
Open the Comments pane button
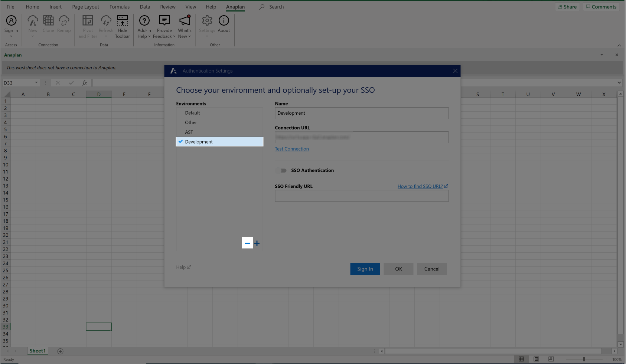pos(601,7)
